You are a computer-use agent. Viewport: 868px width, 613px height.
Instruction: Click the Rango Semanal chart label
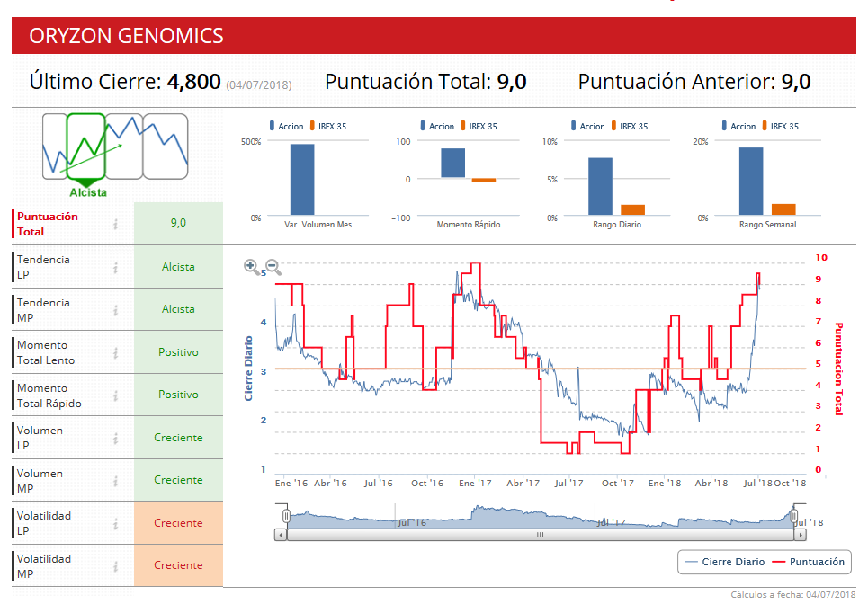(768, 225)
